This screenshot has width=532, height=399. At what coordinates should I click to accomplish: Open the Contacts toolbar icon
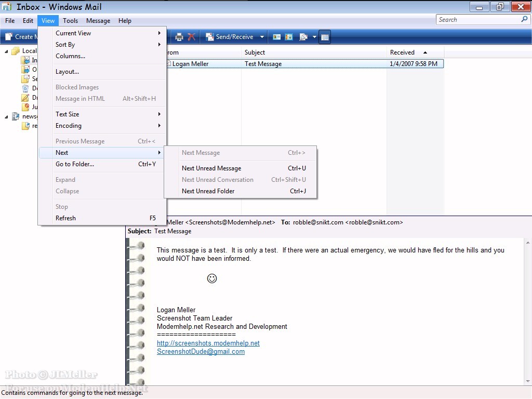pyautogui.click(x=277, y=37)
